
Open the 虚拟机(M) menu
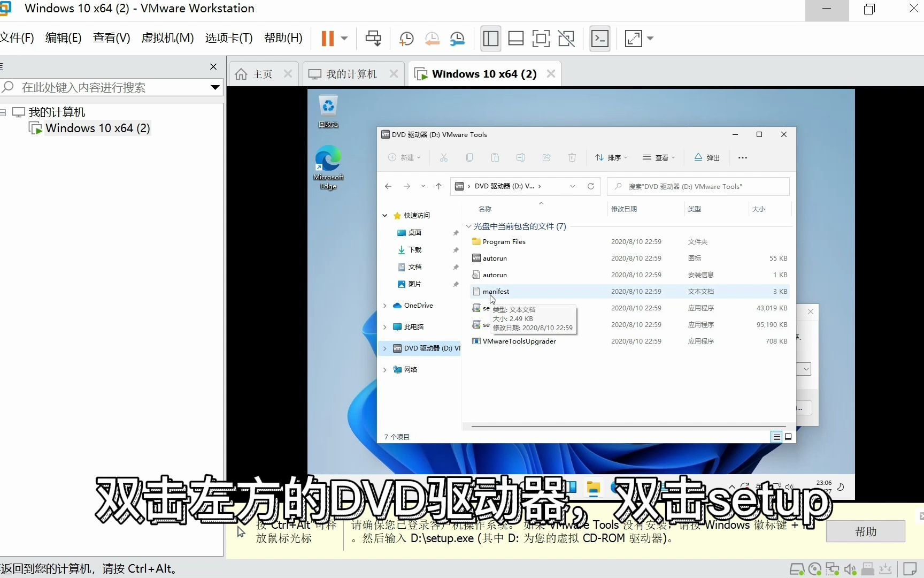coord(167,38)
